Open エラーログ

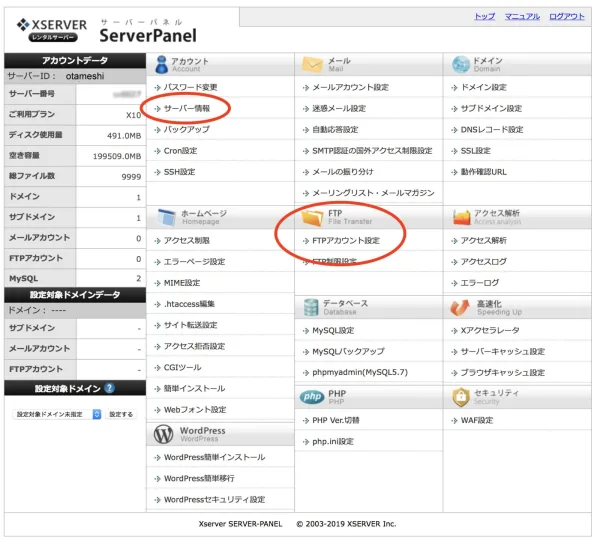click(x=479, y=283)
